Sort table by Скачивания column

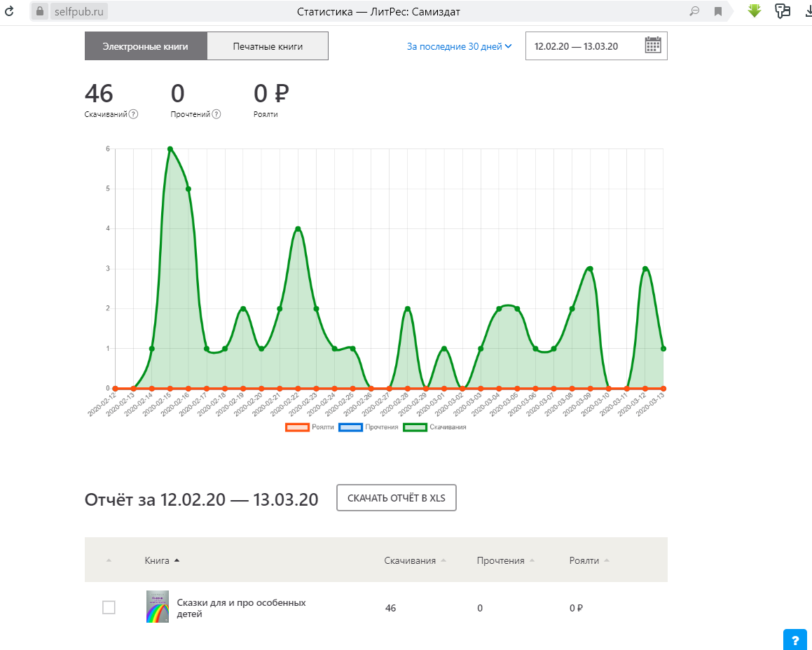click(x=415, y=560)
